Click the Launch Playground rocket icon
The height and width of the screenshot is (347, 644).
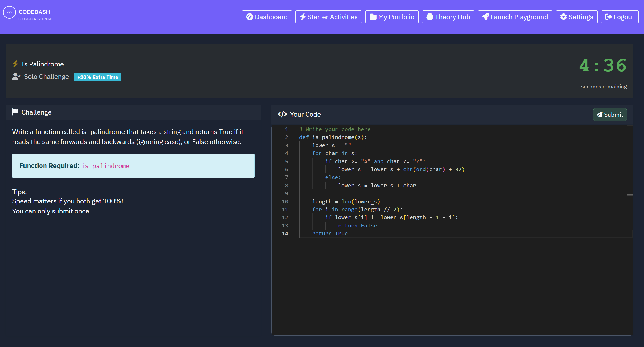coord(485,17)
